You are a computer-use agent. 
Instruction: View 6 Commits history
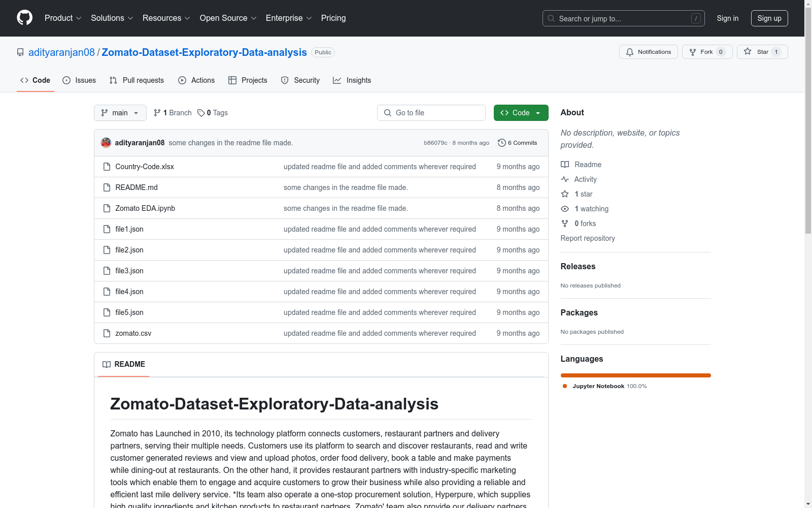pos(518,143)
